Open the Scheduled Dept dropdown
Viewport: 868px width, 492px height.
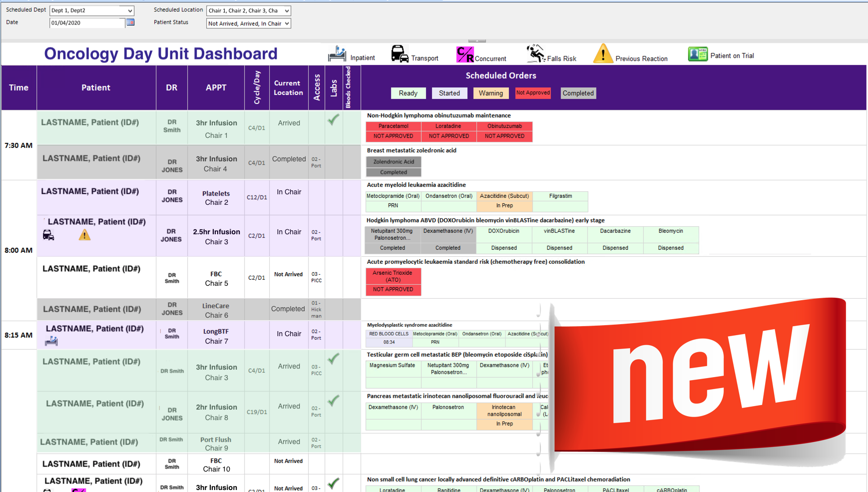(x=130, y=10)
